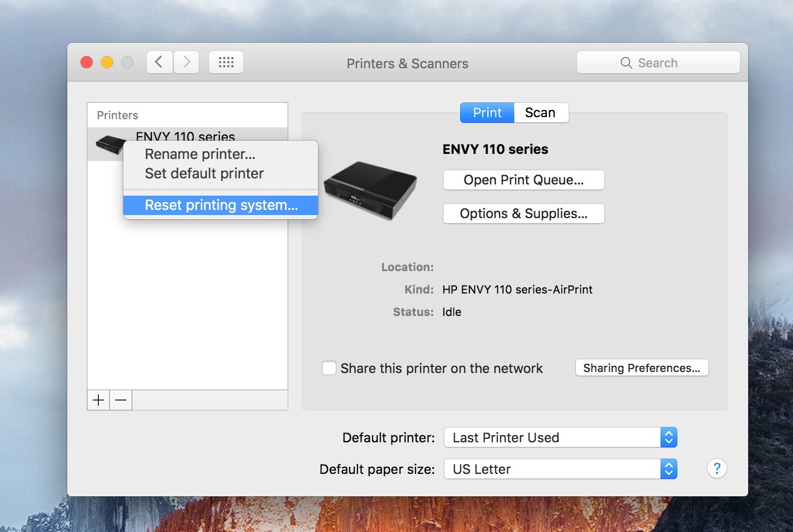Remove printer with the minus button
The height and width of the screenshot is (532, 793).
click(x=121, y=400)
